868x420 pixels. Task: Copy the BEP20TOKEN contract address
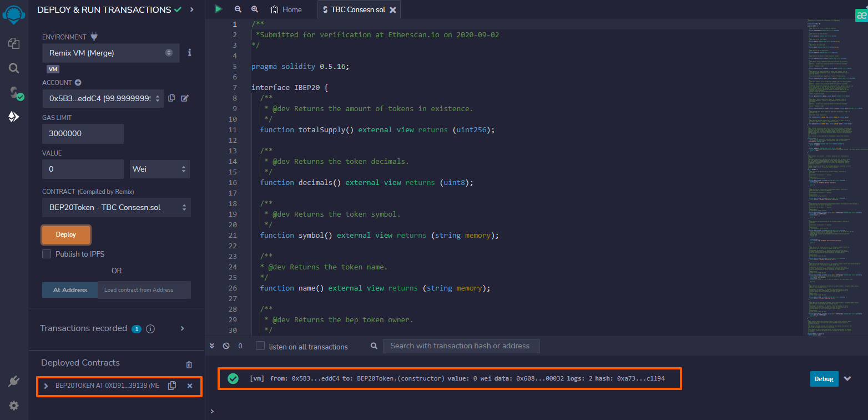click(x=172, y=386)
